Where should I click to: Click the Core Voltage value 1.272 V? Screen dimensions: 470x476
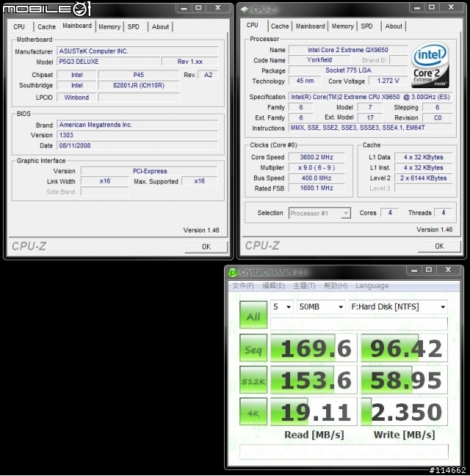pyautogui.click(x=388, y=81)
